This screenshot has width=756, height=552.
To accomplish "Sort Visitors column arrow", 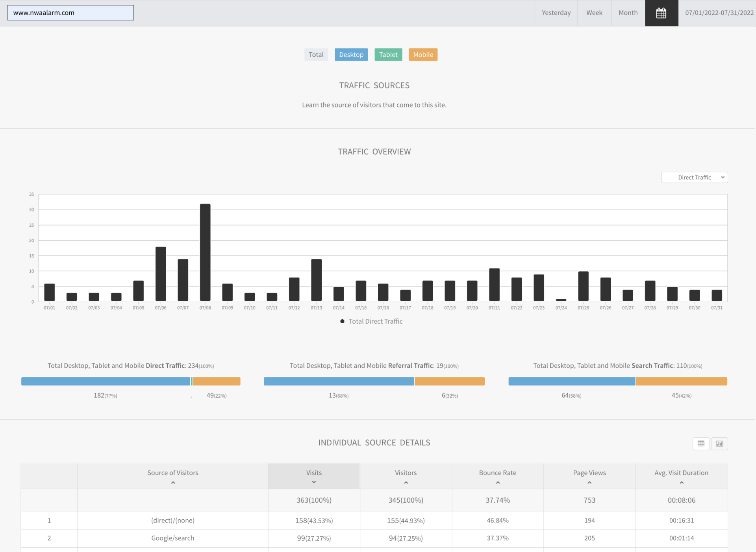I will coord(406,483).
